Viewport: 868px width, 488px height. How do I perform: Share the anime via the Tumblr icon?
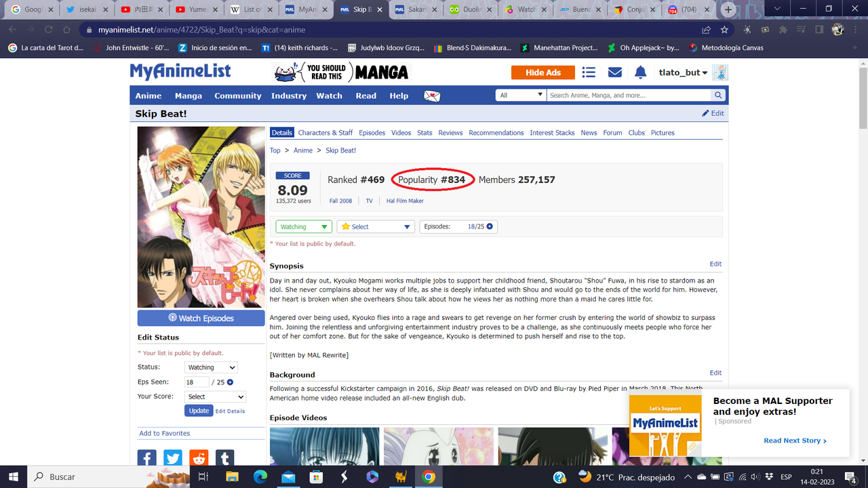pos(224,457)
